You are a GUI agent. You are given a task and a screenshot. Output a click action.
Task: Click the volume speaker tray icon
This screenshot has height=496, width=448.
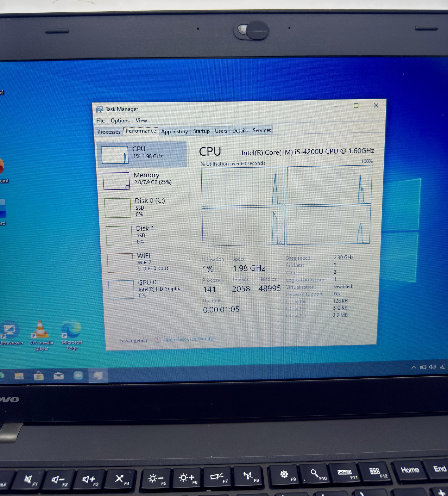tap(432, 367)
